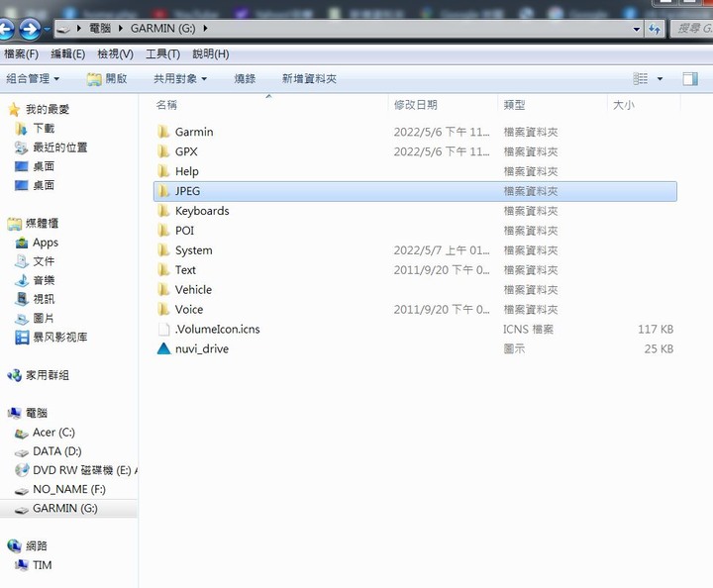Open the 檔案(F) menu
This screenshot has width=713, height=588.
[21, 54]
